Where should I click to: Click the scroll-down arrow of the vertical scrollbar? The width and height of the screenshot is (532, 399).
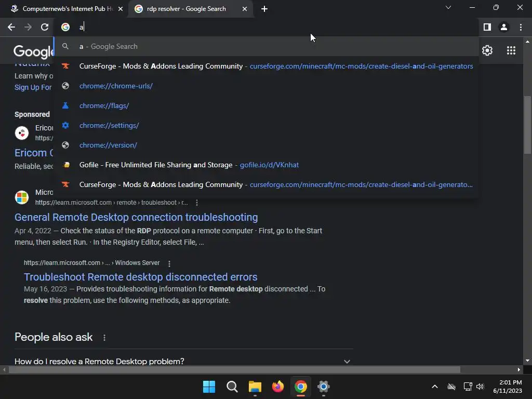point(527,361)
